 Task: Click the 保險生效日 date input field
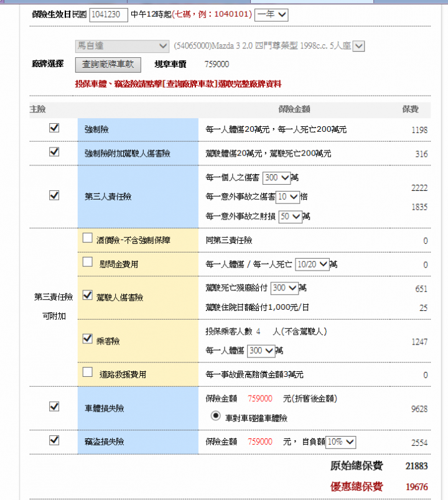tap(108, 15)
